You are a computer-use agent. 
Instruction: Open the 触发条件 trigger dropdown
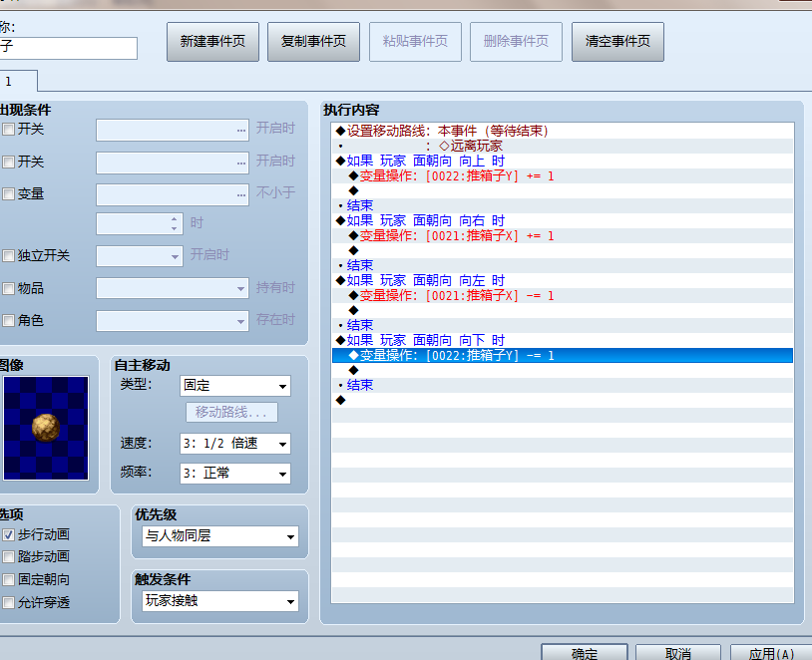(220, 601)
